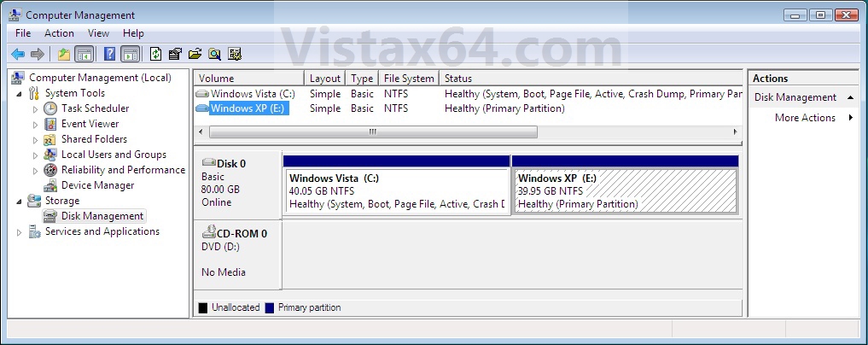The image size is (868, 345).
Task: Click the Back arrow toolbar icon
Action: point(18,55)
